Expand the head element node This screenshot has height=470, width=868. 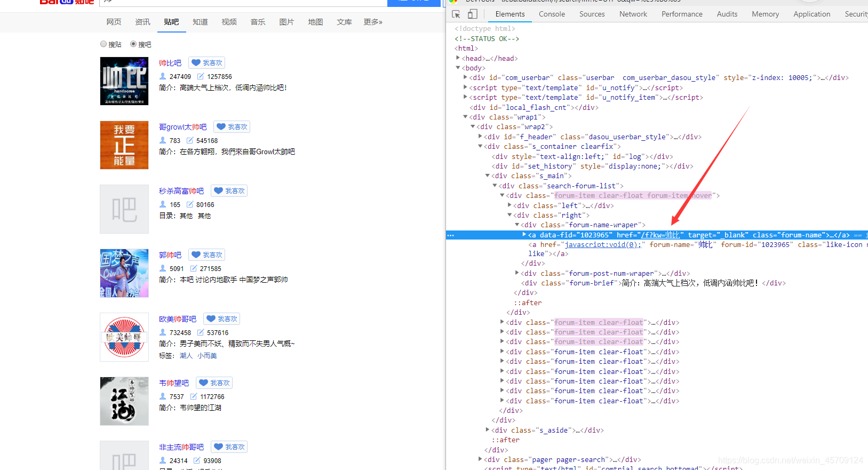(x=458, y=58)
